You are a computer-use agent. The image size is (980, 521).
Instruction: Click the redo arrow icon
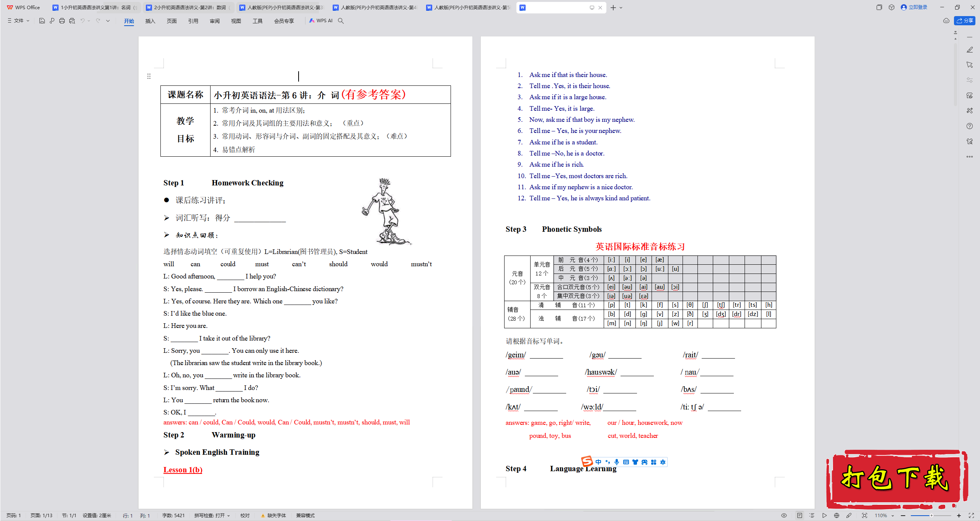click(x=98, y=21)
